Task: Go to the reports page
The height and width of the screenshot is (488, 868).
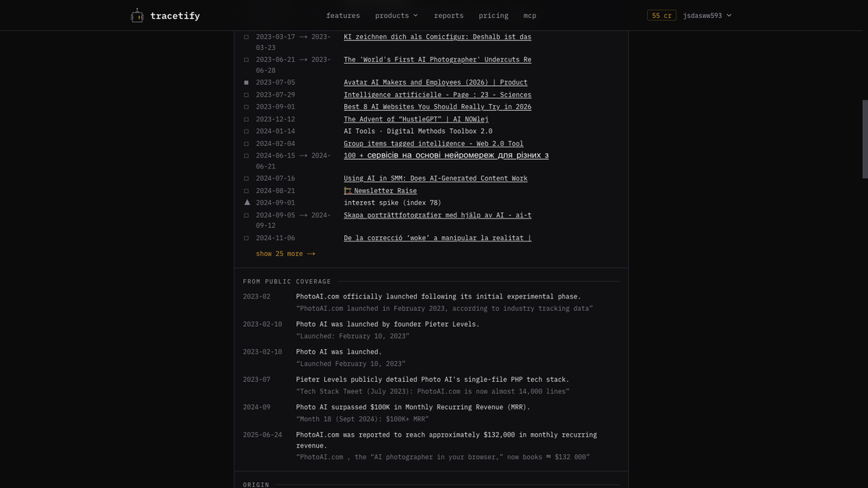Action: point(448,15)
